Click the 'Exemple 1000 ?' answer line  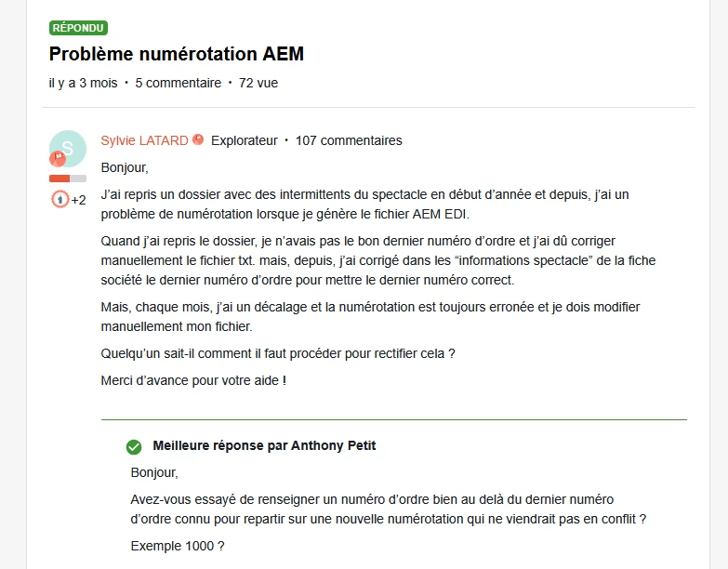[x=178, y=546]
